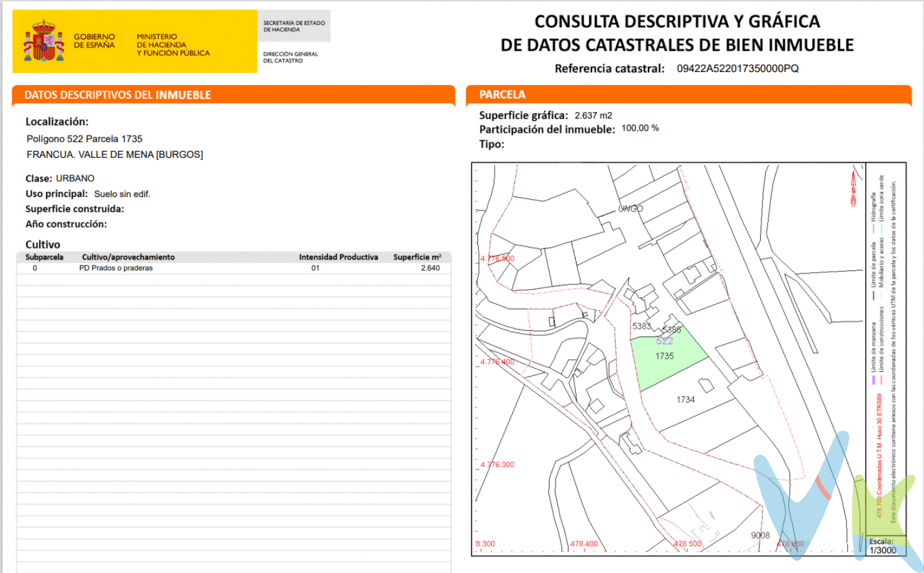Click parcel label 9008 on the map
Image resolution: width=924 pixels, height=573 pixels.
760,535
